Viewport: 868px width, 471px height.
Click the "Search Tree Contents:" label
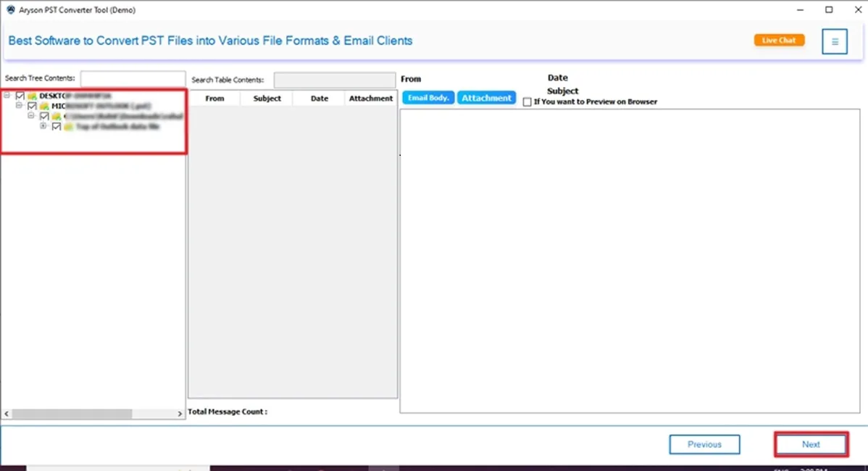[x=40, y=78]
